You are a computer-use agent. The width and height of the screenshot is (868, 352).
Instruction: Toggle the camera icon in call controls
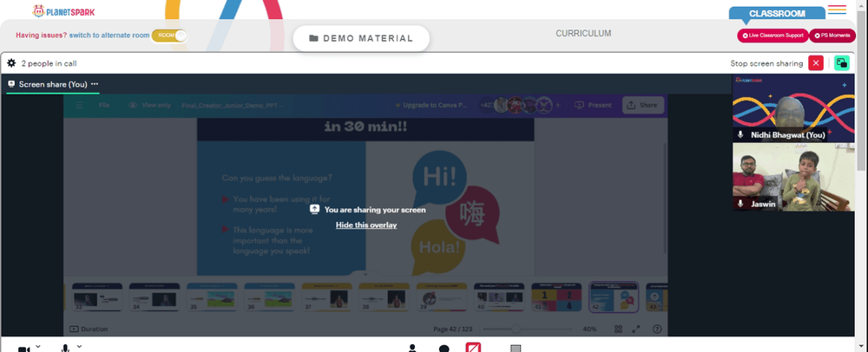tap(23, 349)
